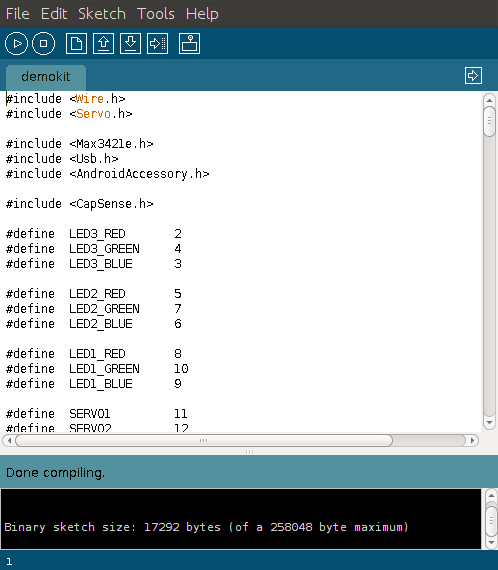Image resolution: width=498 pixels, height=570 pixels.
Task: Click the horizontal scrollbar thumb
Action: tap(204, 441)
